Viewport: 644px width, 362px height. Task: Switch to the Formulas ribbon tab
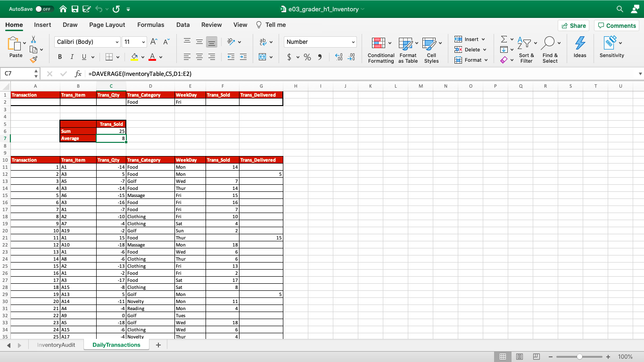pos(151,25)
